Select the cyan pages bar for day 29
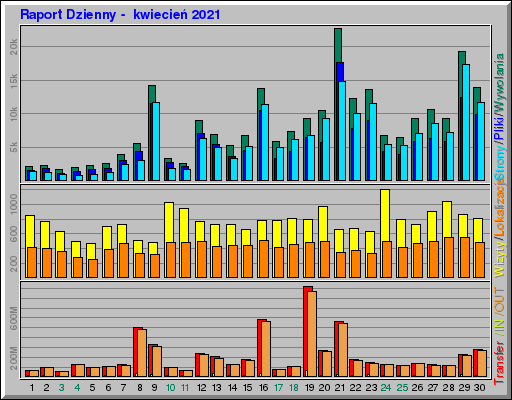This screenshot has height=400, width=512. tap(466, 123)
